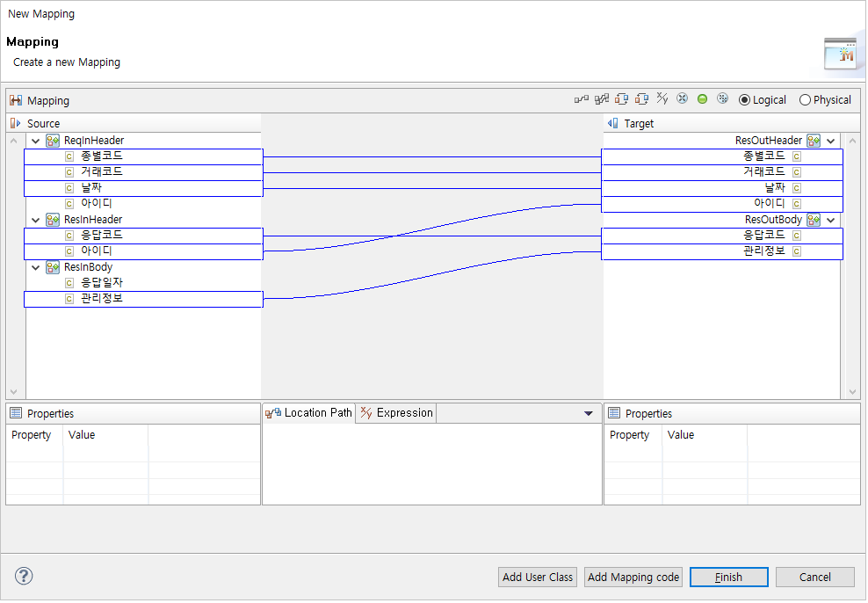
Task: Select the Logical radio button
Action: [x=745, y=99]
